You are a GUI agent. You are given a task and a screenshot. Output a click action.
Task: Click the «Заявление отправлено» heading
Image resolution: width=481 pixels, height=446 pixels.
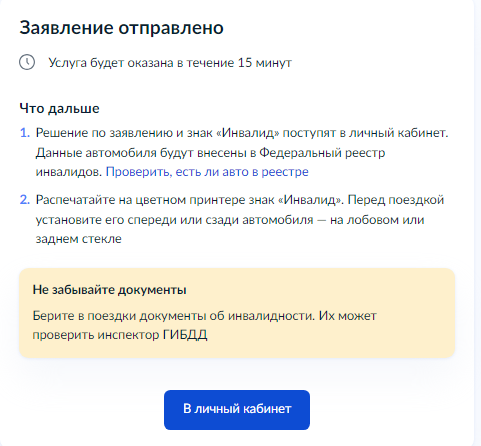pyautogui.click(x=121, y=28)
